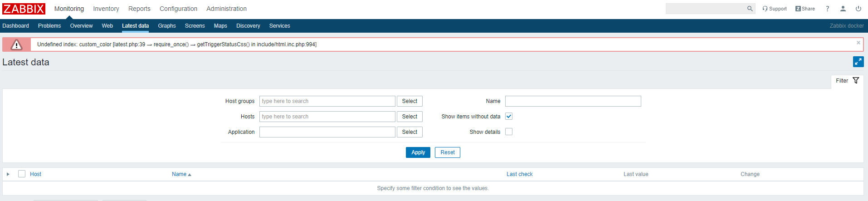The image size is (868, 201).
Task: Open the Configuration menu
Action: click(178, 9)
